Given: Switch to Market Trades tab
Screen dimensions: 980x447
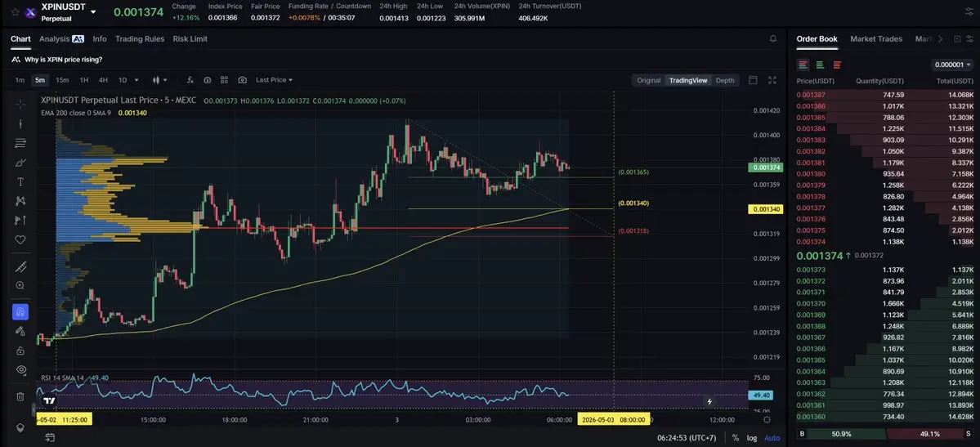Looking at the screenshot, I should [x=876, y=38].
